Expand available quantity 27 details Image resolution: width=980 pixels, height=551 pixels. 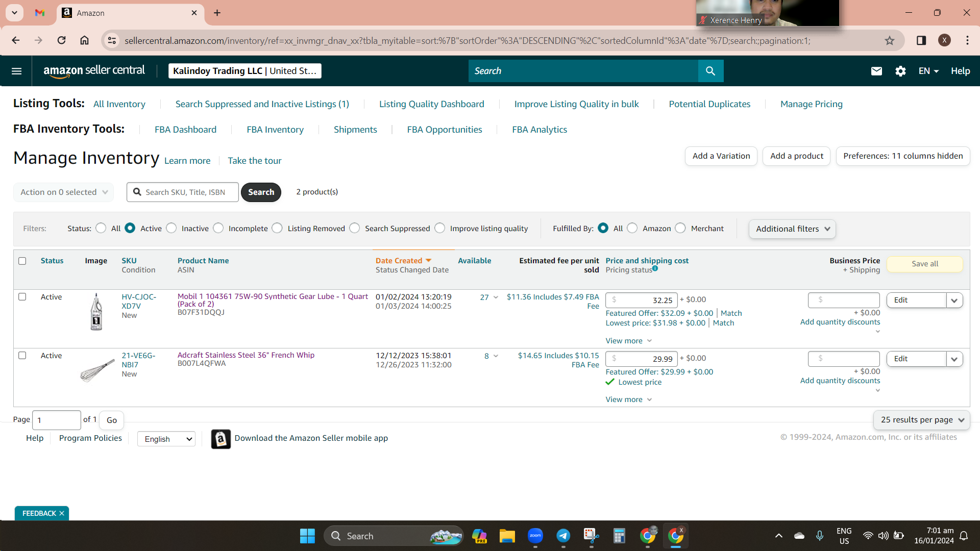[x=489, y=297]
